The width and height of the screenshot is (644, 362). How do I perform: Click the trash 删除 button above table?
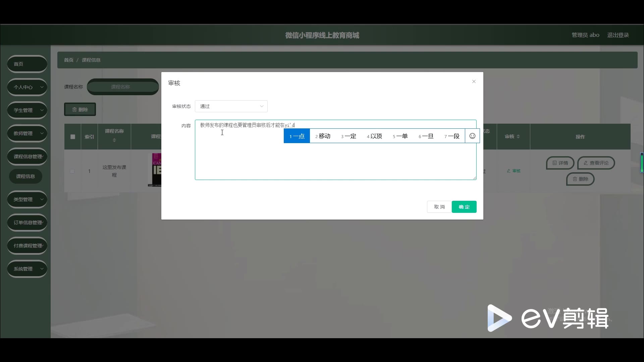(80, 110)
